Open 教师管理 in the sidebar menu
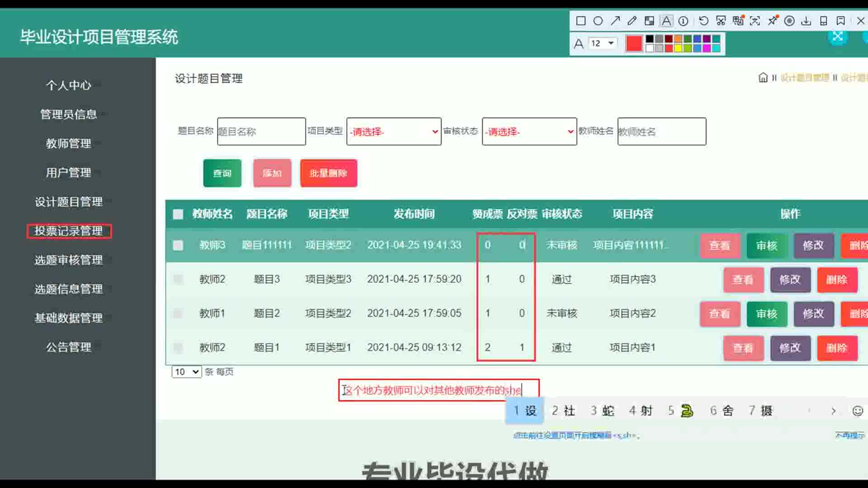The width and height of the screenshot is (868, 488). (69, 143)
